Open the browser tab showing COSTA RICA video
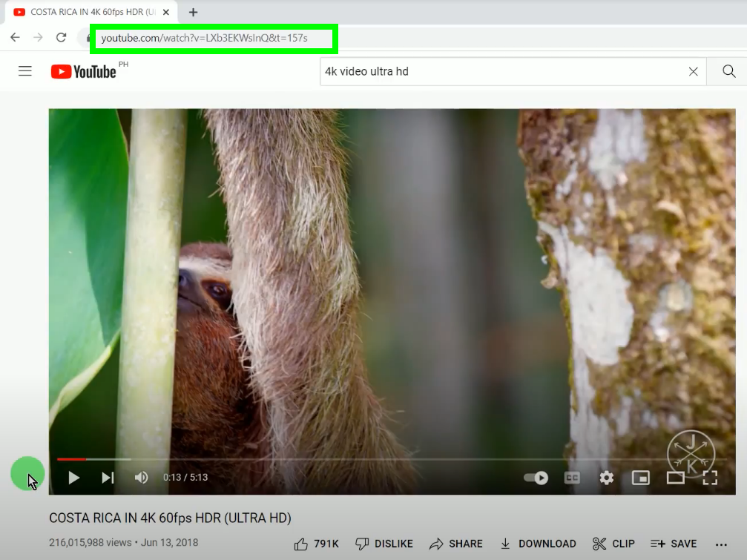This screenshot has width=747, height=560. 89,12
